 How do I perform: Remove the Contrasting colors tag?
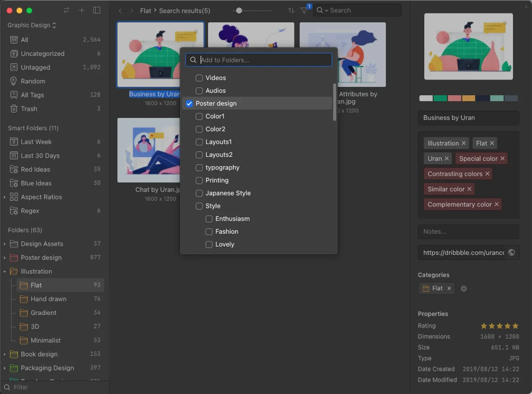coord(487,174)
